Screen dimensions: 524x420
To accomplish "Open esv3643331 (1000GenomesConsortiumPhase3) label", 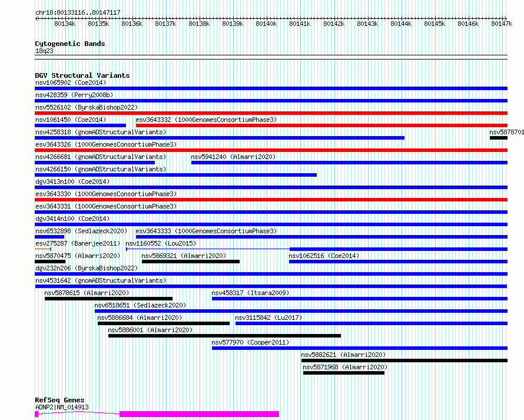I will coord(106,206).
